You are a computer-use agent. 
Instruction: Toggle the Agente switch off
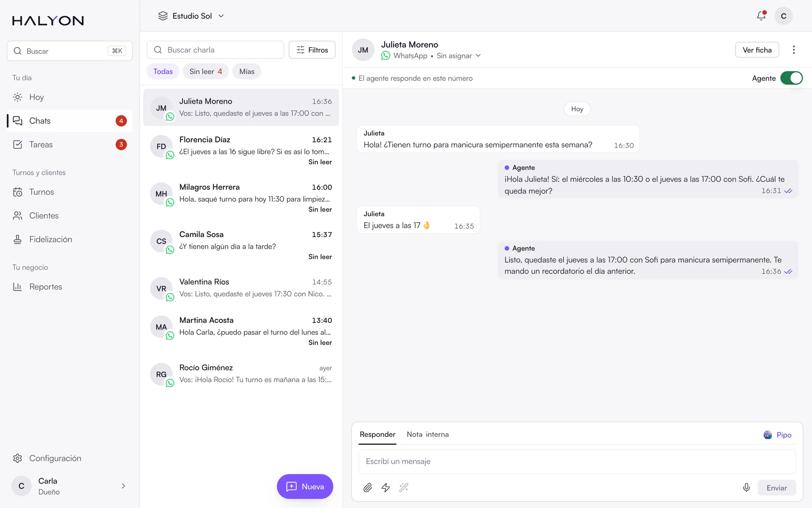pyautogui.click(x=791, y=78)
